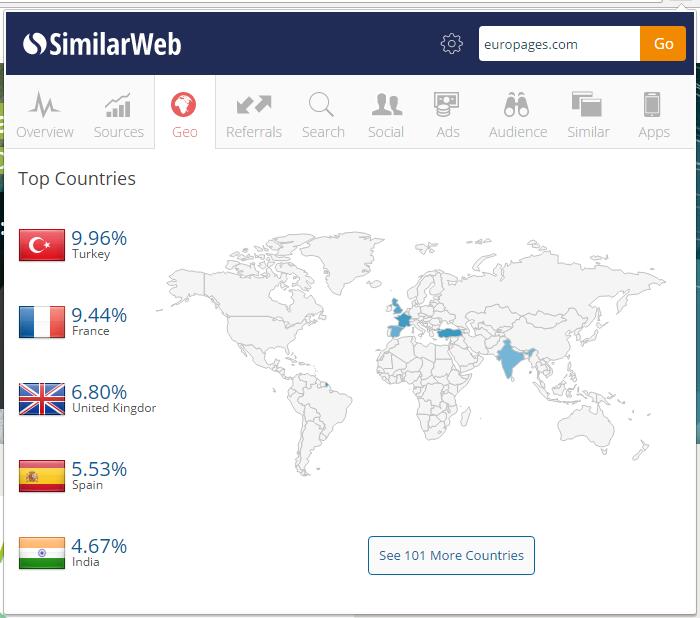The image size is (700, 618).
Task: Click the SimilarWeb logo
Action: point(102,44)
